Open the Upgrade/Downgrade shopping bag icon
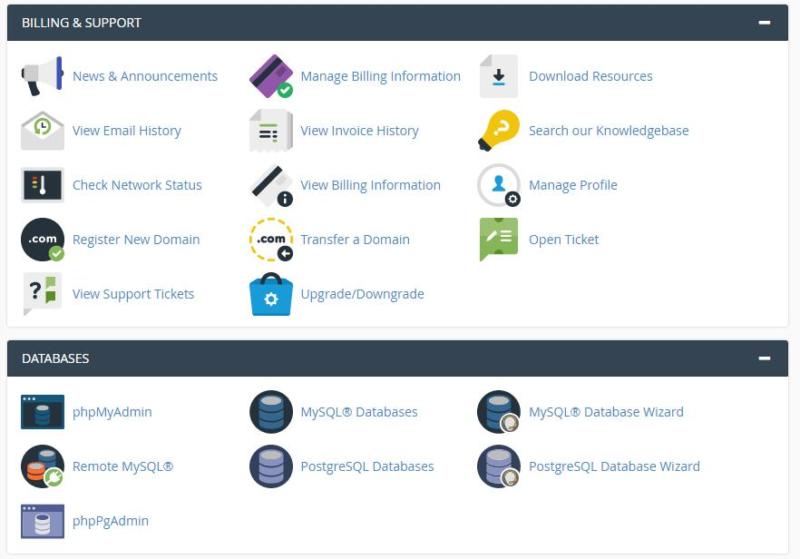 click(x=270, y=294)
